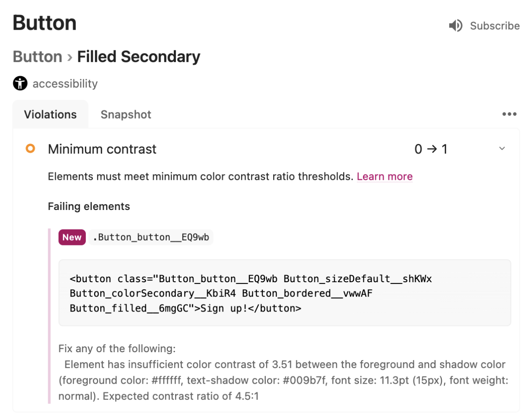
Task: Click the 0 → 1 violation count
Action: [431, 149]
